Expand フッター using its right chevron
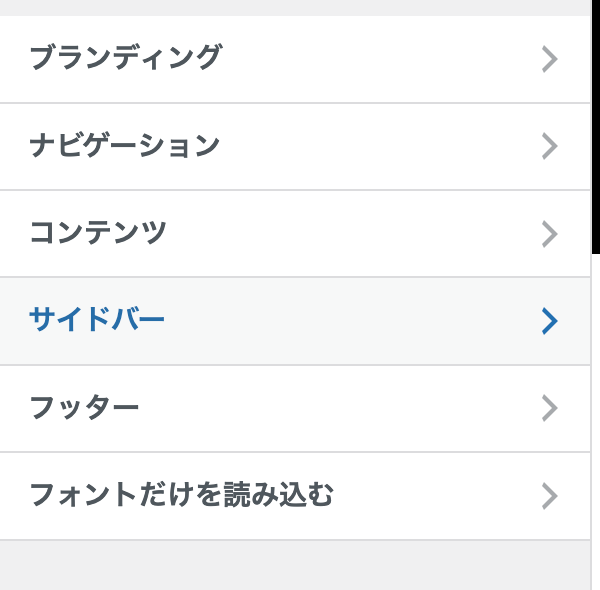This screenshot has height=590, width=600. pos(549,408)
